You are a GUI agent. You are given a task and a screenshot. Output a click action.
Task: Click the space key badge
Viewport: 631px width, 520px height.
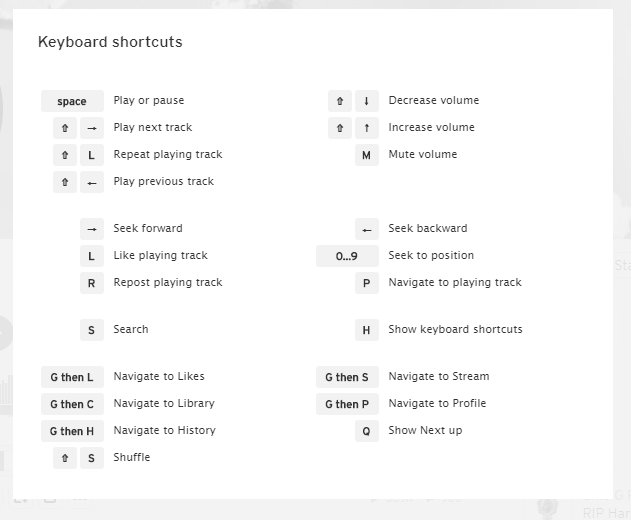(72, 101)
